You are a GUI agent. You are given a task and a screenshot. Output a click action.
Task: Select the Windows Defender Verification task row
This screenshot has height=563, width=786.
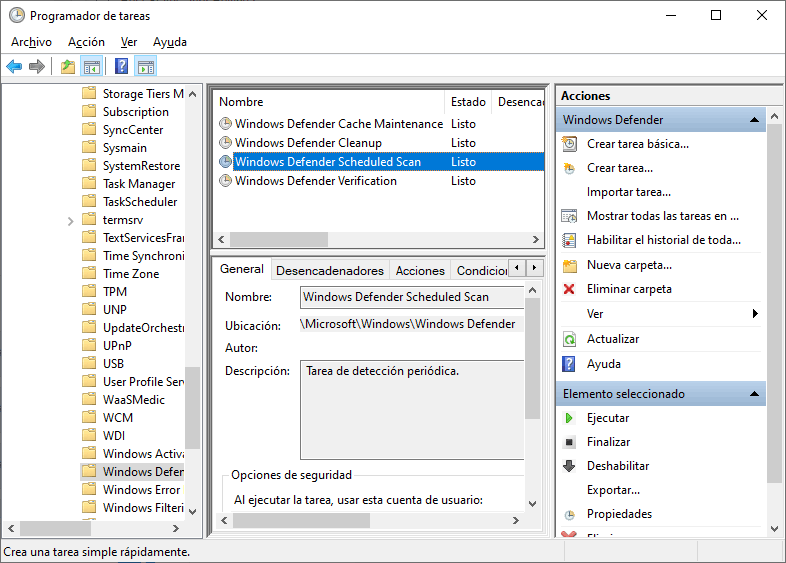coord(379,181)
